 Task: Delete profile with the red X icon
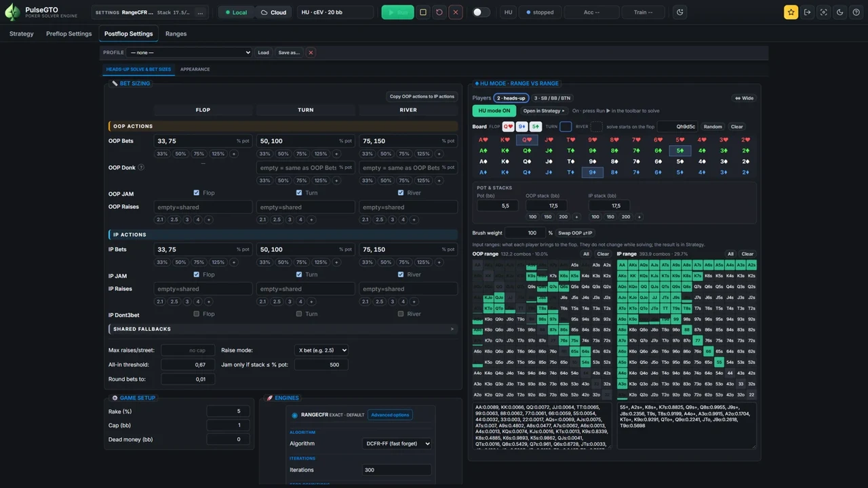311,52
